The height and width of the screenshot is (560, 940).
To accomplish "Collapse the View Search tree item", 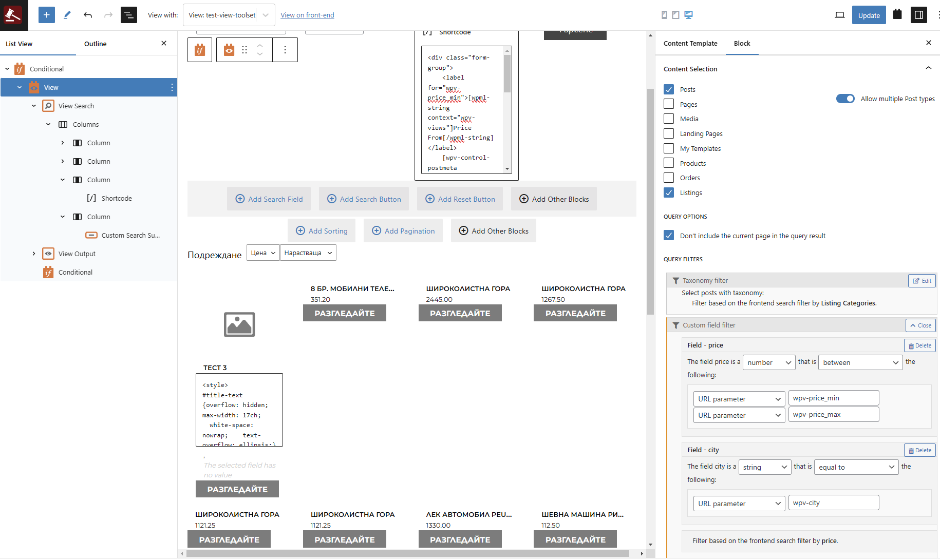I will 34,106.
